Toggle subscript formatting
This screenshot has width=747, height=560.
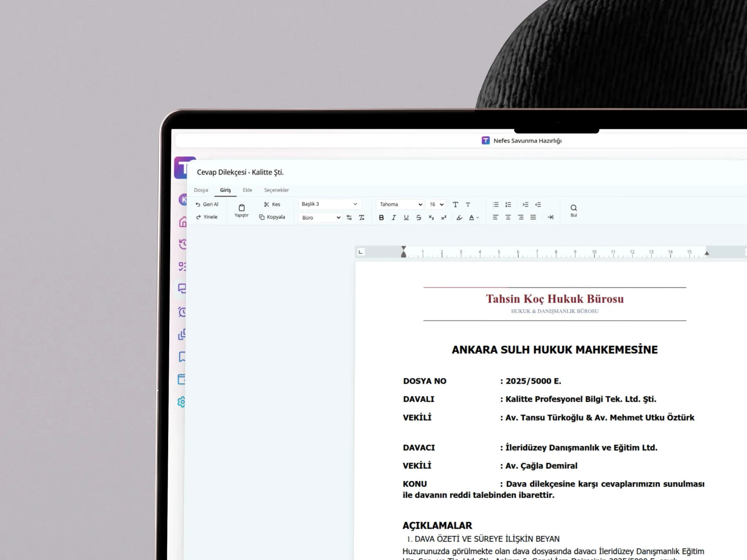(431, 218)
